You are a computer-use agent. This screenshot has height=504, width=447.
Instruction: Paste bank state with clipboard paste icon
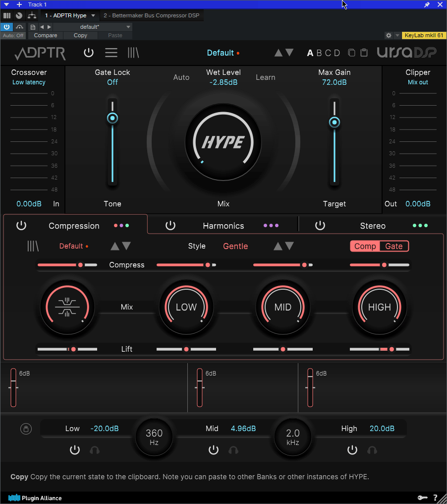coord(364,53)
